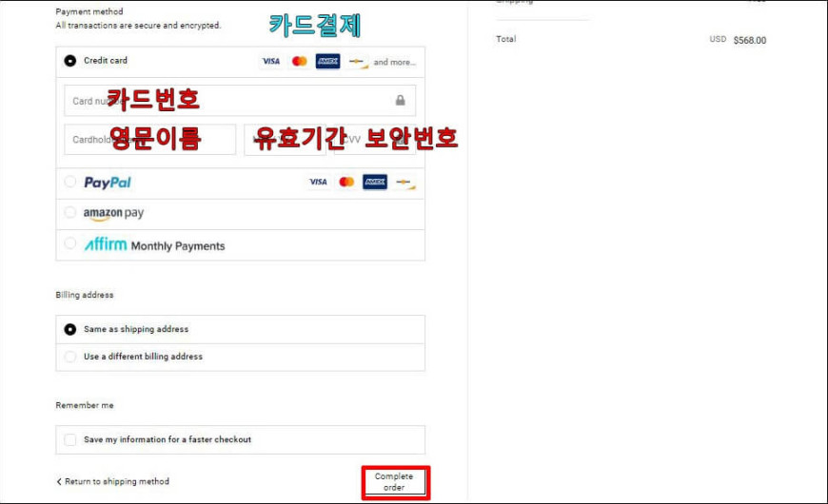Click the amazon pay logo
Image resolution: width=828 pixels, height=504 pixels.
[x=113, y=213]
